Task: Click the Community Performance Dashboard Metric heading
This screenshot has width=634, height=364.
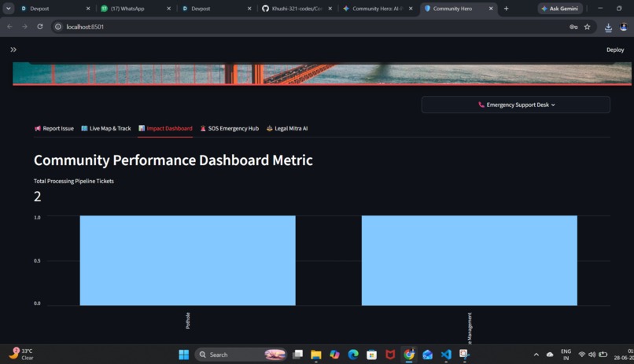Action: [173, 160]
